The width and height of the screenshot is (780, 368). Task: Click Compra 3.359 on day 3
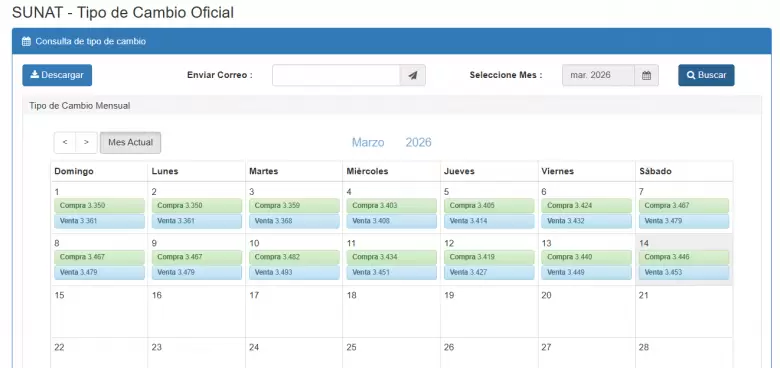click(x=294, y=206)
